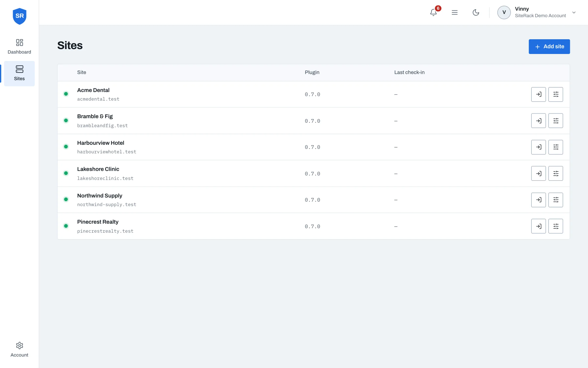This screenshot has width=588, height=368.
Task: Click the Northwind Supply site name
Action: (99, 196)
